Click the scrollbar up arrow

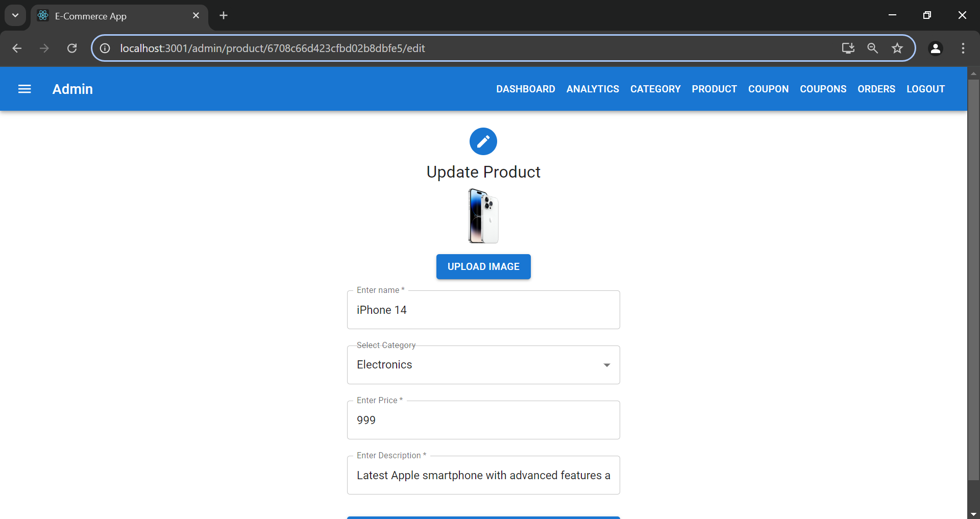(x=974, y=73)
